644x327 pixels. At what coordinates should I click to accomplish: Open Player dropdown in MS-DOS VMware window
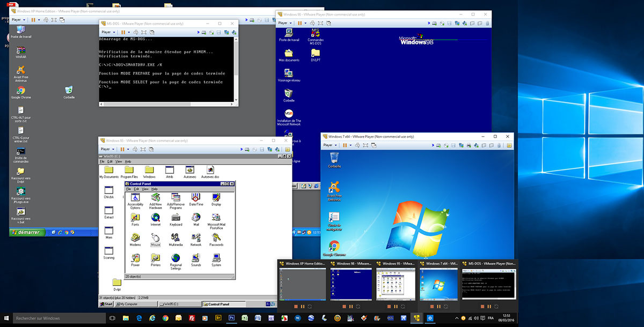click(108, 32)
